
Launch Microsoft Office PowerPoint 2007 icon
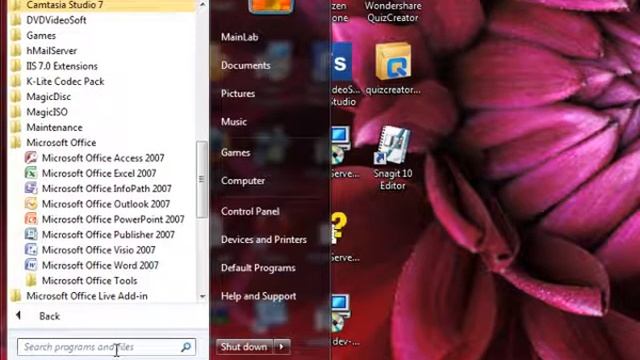pyautogui.click(x=31, y=219)
